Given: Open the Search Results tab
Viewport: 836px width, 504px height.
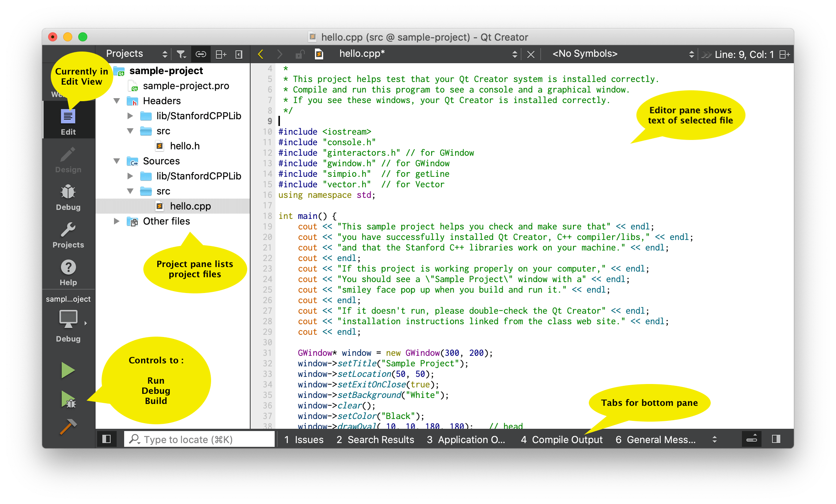Looking at the screenshot, I should tap(375, 439).
